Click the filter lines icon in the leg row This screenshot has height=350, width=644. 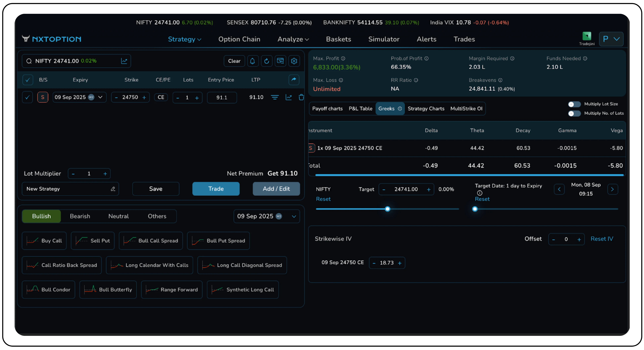pos(275,97)
